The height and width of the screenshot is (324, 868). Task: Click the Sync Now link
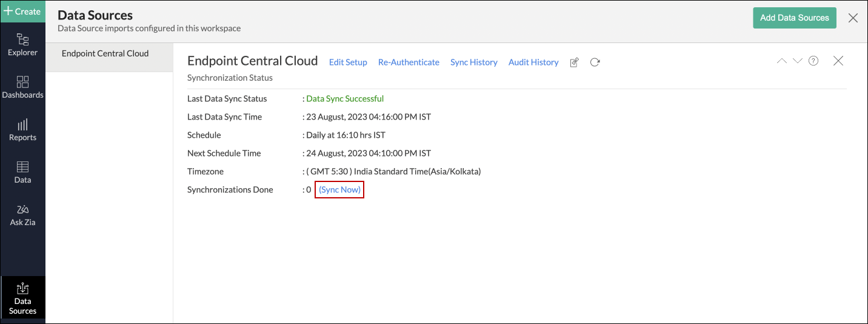(339, 190)
